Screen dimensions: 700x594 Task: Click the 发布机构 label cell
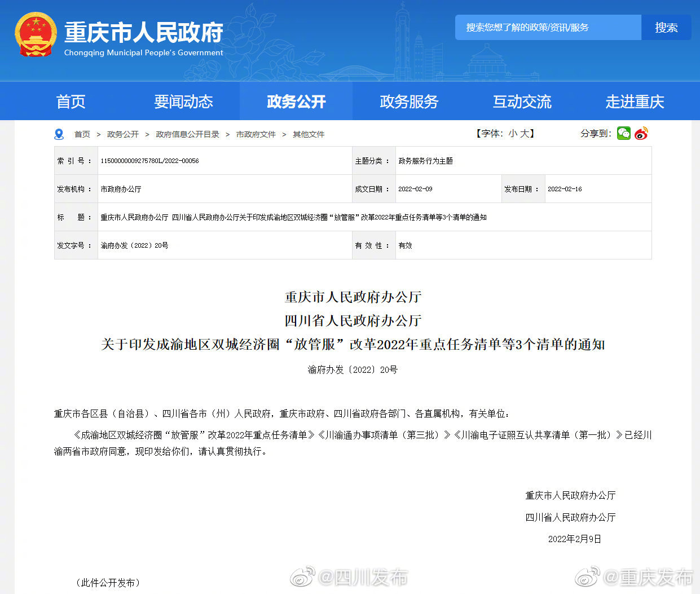tap(76, 189)
